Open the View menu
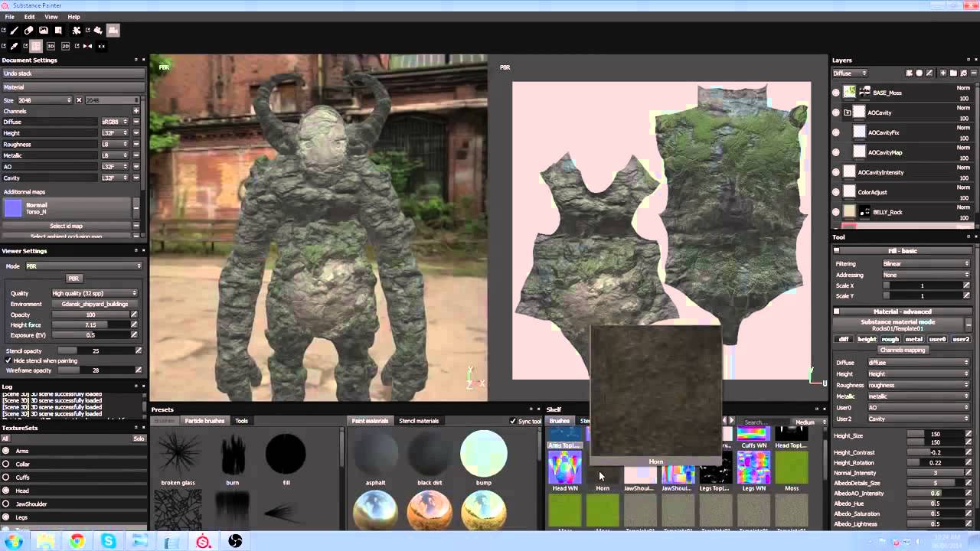The height and width of the screenshot is (551, 980). point(51,17)
